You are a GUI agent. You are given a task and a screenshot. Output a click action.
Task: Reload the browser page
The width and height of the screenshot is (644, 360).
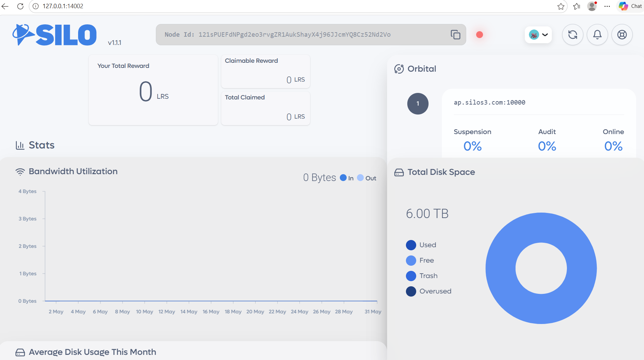click(20, 6)
